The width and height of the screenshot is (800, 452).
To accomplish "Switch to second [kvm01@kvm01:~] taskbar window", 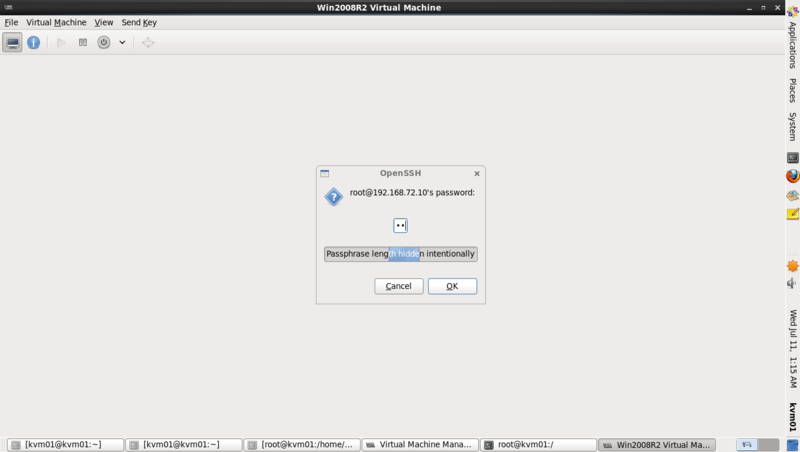I will (x=184, y=445).
